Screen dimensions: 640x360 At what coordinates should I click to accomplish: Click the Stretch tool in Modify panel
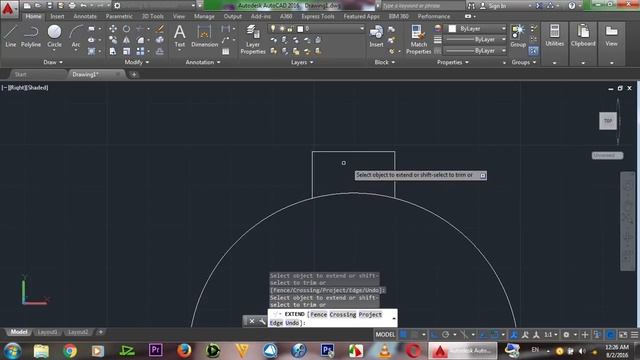[113, 51]
